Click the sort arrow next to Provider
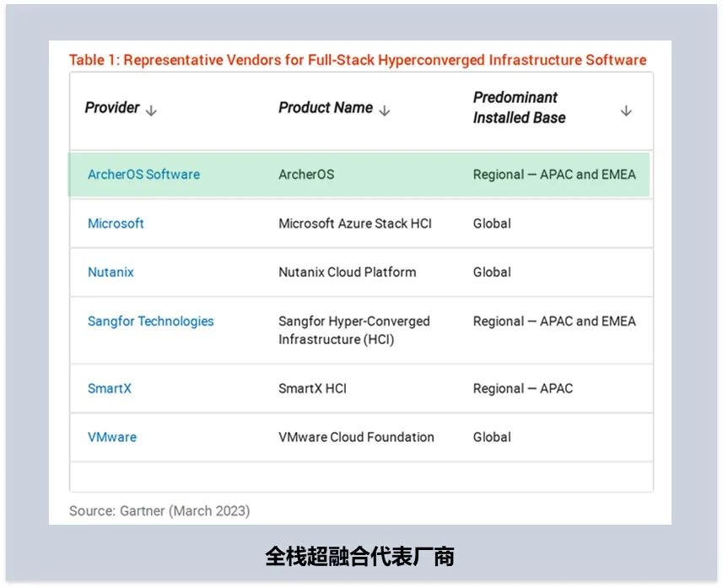Viewport: 723px width, 588px height. (151, 111)
